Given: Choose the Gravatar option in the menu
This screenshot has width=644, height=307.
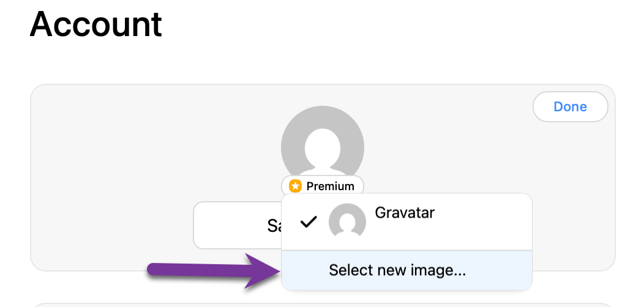Looking at the screenshot, I should [x=406, y=222].
